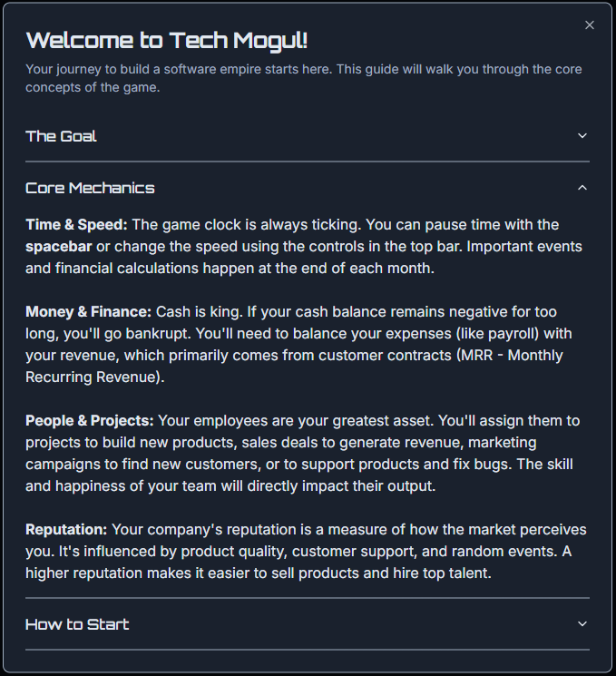Collapse Core Mechanics using its up chevron
Image resolution: width=616 pixels, height=676 pixels.
click(582, 188)
